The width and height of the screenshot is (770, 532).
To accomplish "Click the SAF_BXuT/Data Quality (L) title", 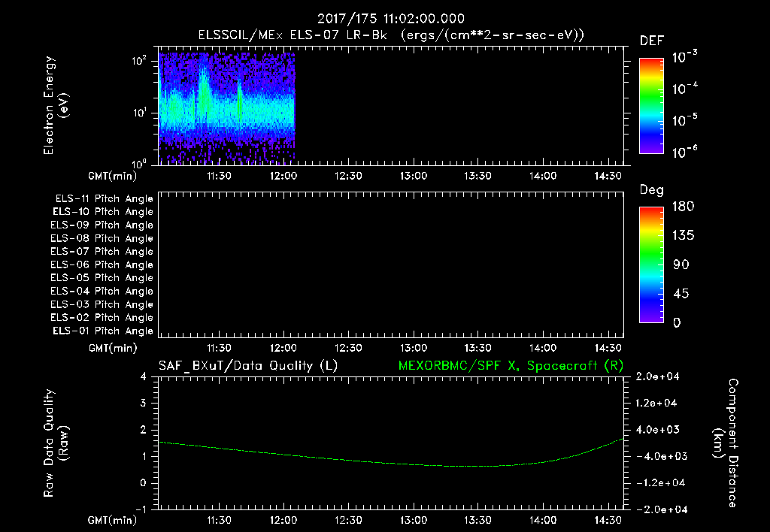I will click(248, 366).
